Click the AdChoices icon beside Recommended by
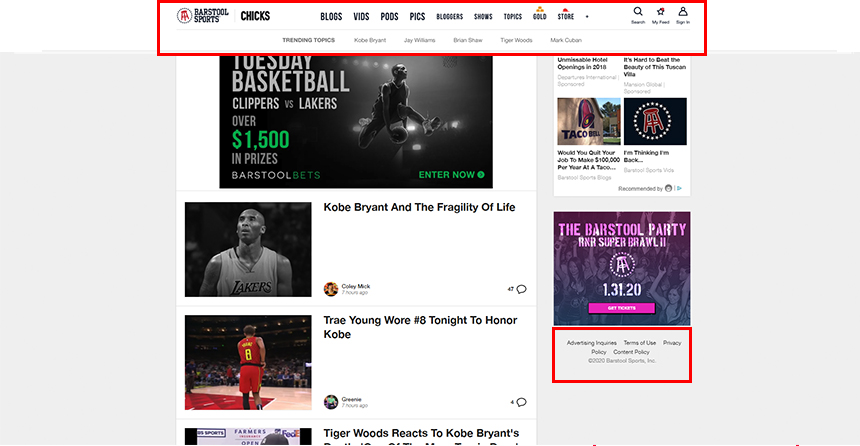 click(x=680, y=188)
